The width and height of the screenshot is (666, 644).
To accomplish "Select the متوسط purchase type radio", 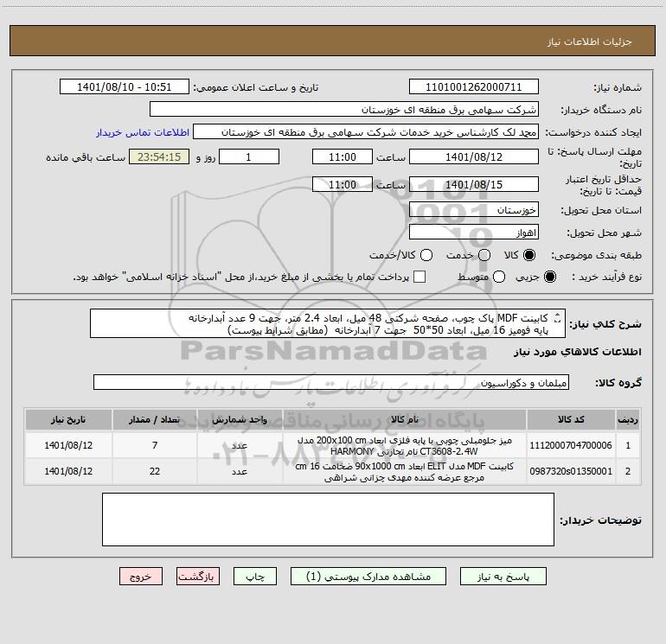I will tap(499, 277).
